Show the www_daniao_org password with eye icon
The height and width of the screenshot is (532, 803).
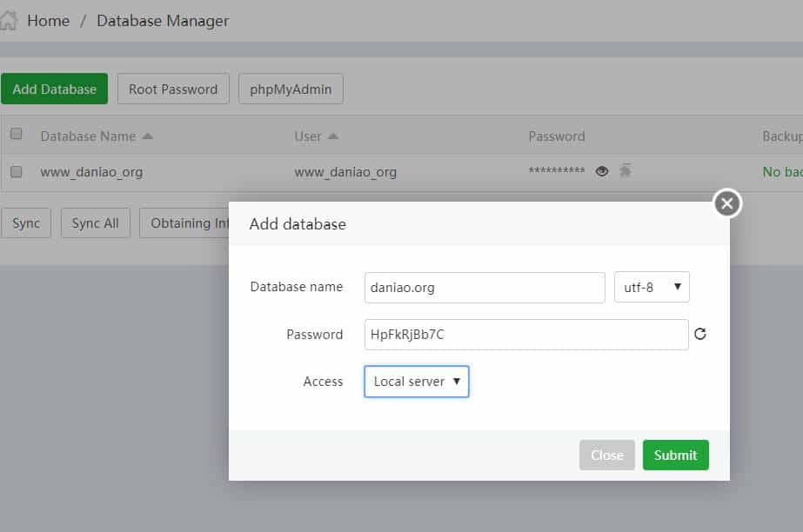[601, 171]
